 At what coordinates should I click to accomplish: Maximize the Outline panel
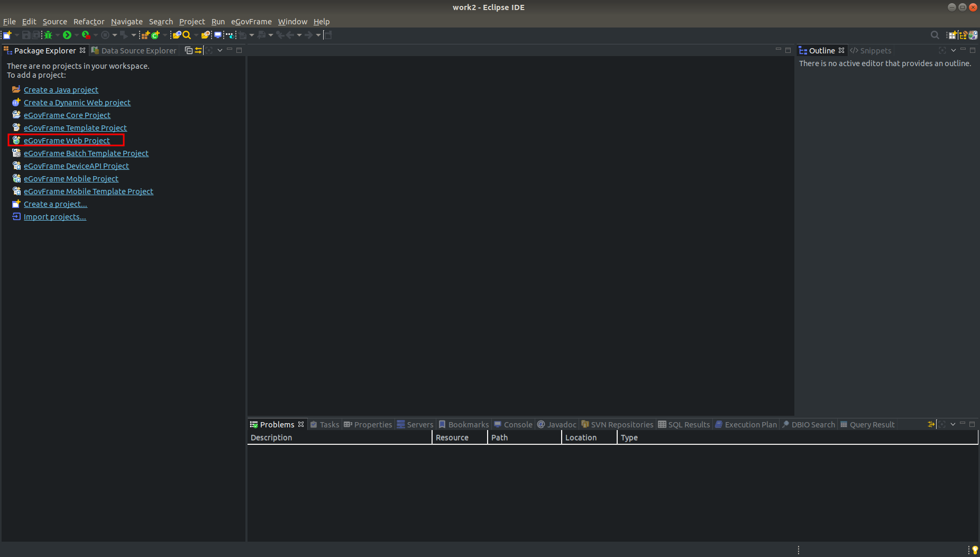972,50
